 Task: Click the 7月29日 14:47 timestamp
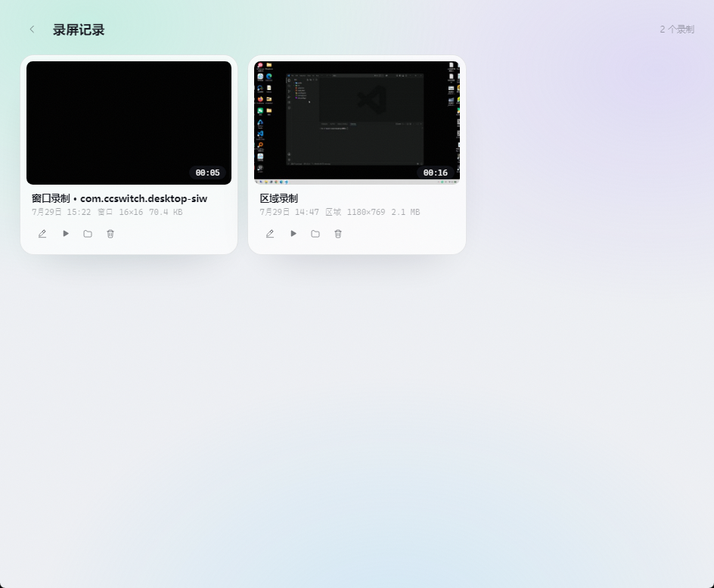click(x=289, y=212)
